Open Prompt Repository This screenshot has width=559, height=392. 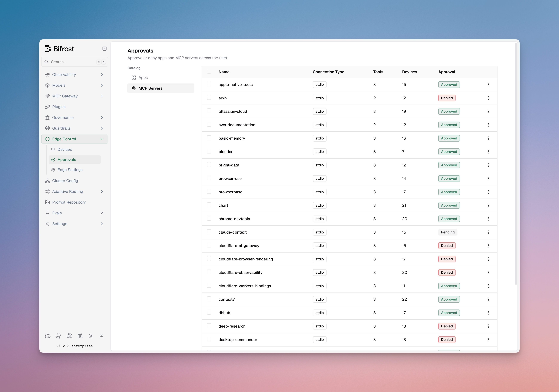[75, 202]
